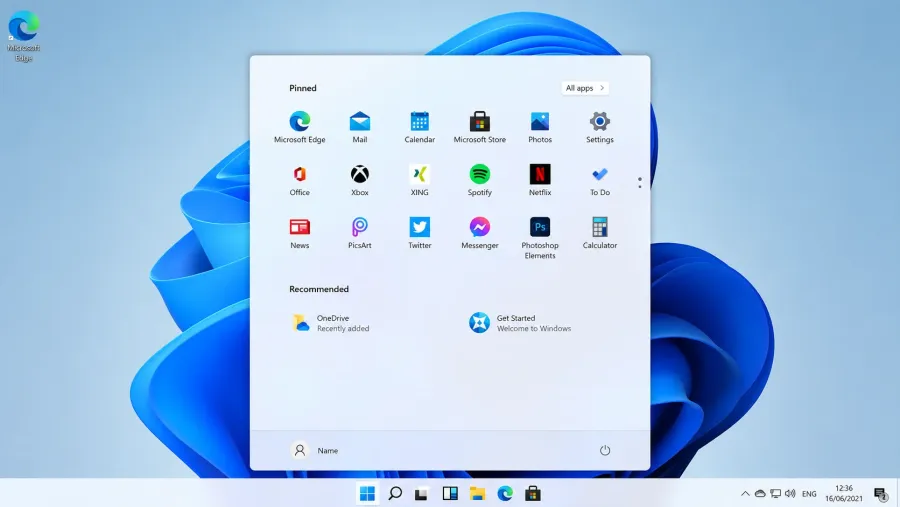Open the clock showing 12:36
The height and width of the screenshot is (507, 900).
pyautogui.click(x=844, y=493)
